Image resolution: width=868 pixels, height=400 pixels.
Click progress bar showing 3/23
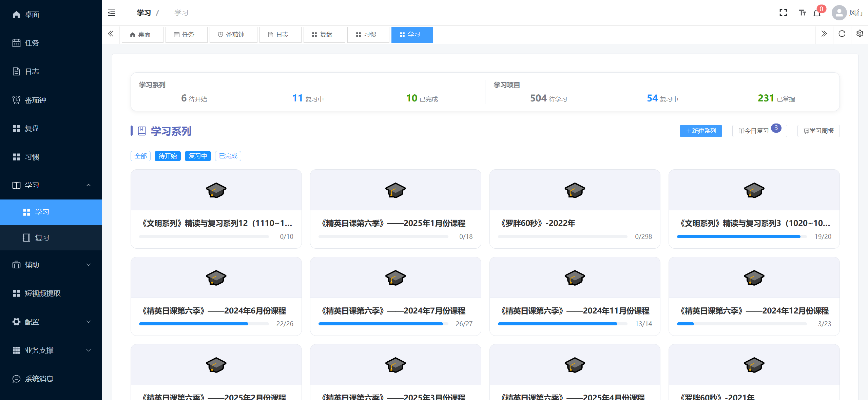[x=742, y=324]
